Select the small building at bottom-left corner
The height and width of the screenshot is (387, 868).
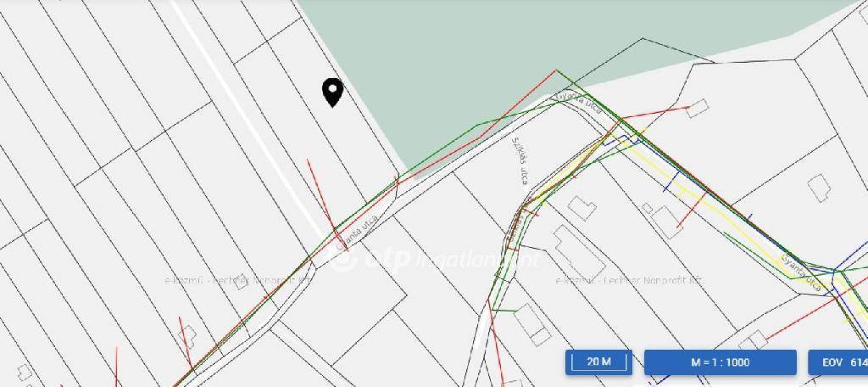click(x=24, y=372)
